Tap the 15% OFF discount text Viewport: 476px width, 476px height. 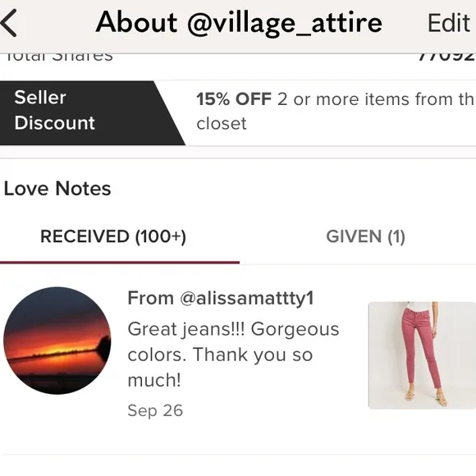234,99
